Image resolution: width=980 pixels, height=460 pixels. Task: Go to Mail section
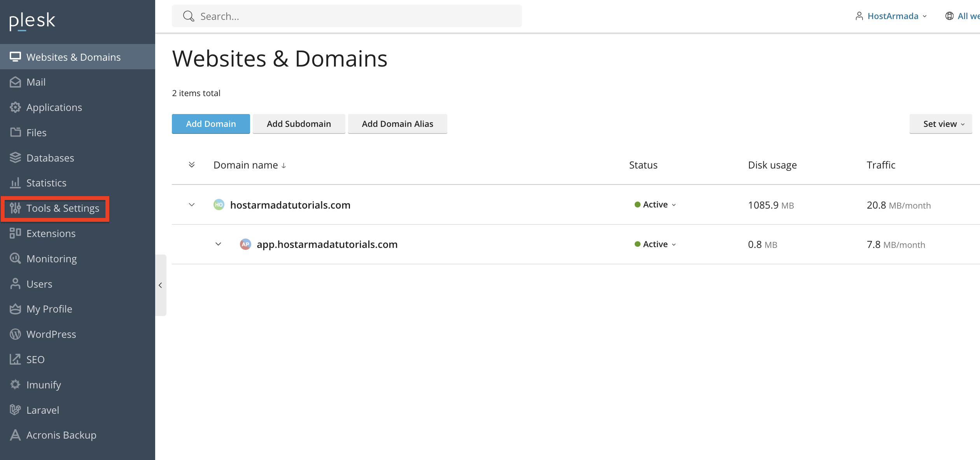[x=77, y=82]
